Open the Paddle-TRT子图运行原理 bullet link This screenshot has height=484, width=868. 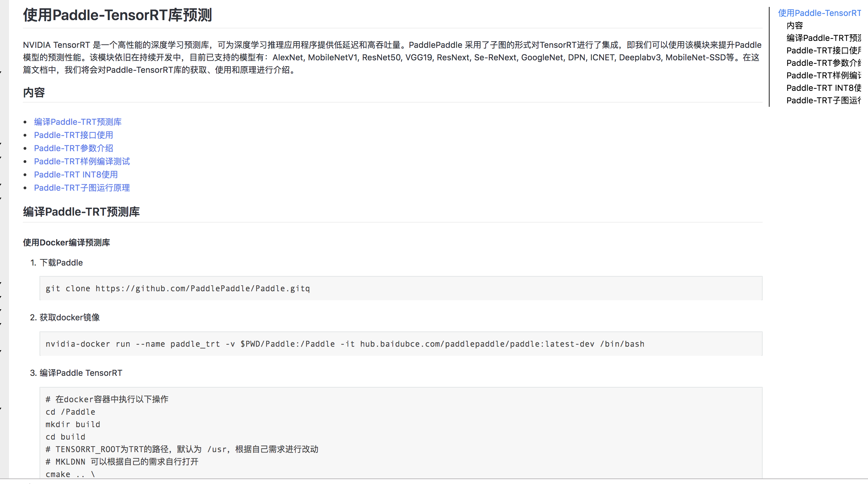(82, 188)
